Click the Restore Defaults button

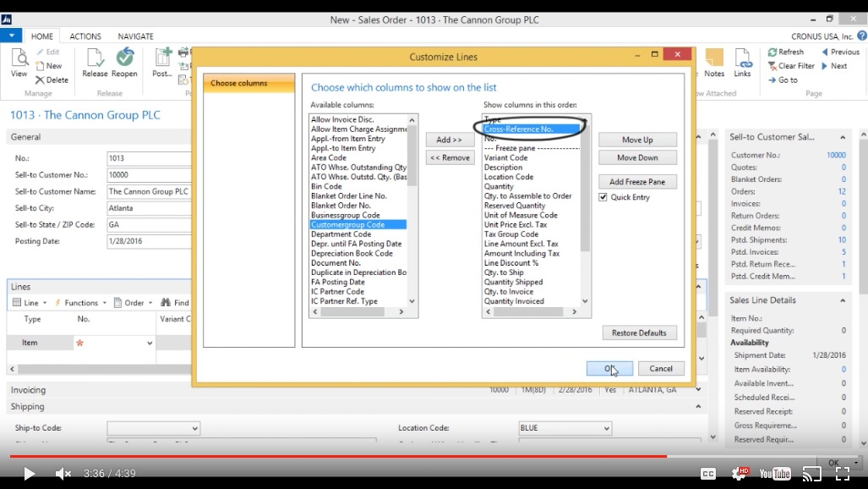(638, 332)
